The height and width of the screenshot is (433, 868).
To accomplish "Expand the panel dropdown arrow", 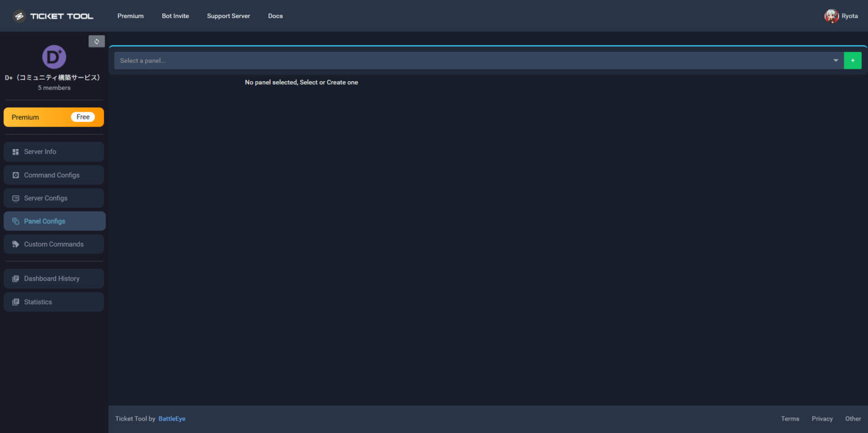I will pos(835,60).
